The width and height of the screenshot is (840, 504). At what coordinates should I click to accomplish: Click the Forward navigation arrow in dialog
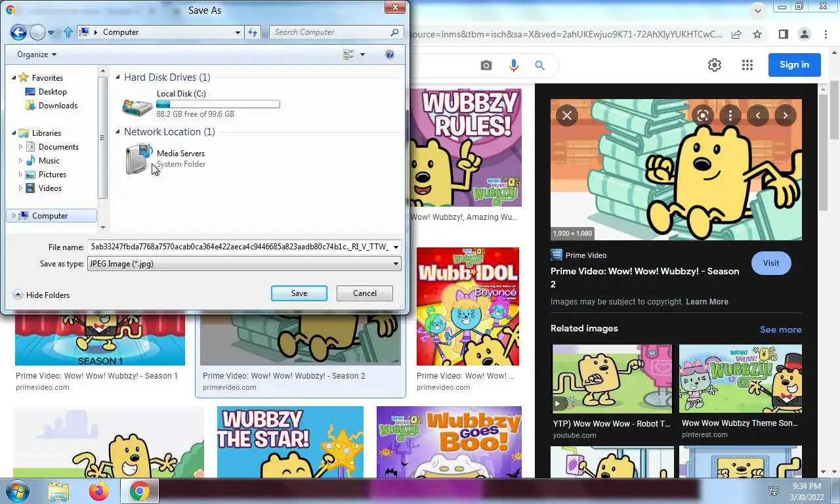coord(37,31)
